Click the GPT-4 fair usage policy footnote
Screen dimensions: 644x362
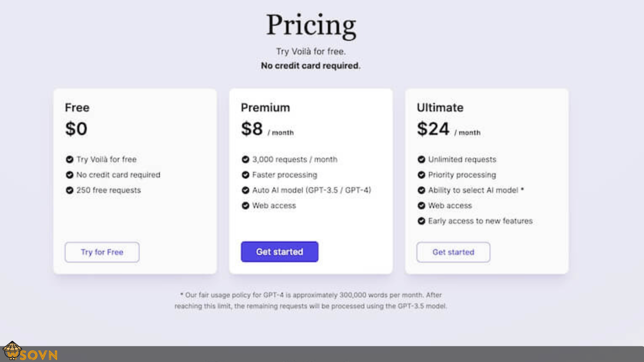click(311, 301)
